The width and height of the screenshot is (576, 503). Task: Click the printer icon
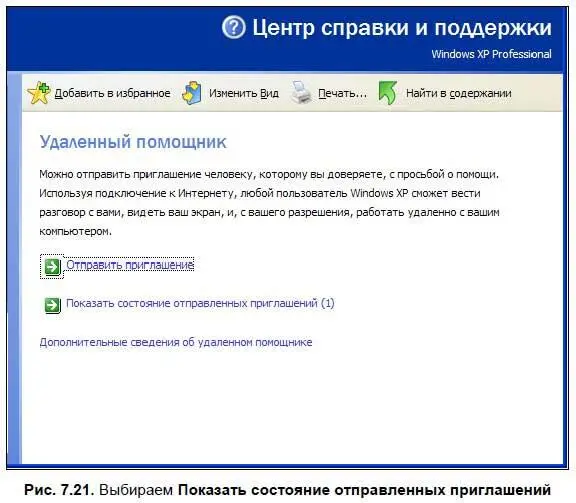301,93
